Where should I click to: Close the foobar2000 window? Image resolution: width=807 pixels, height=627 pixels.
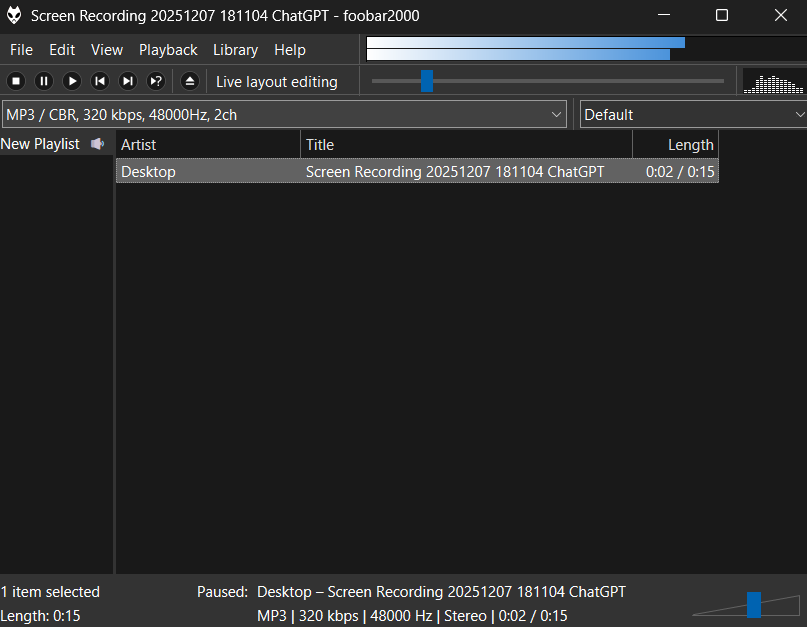point(781,15)
